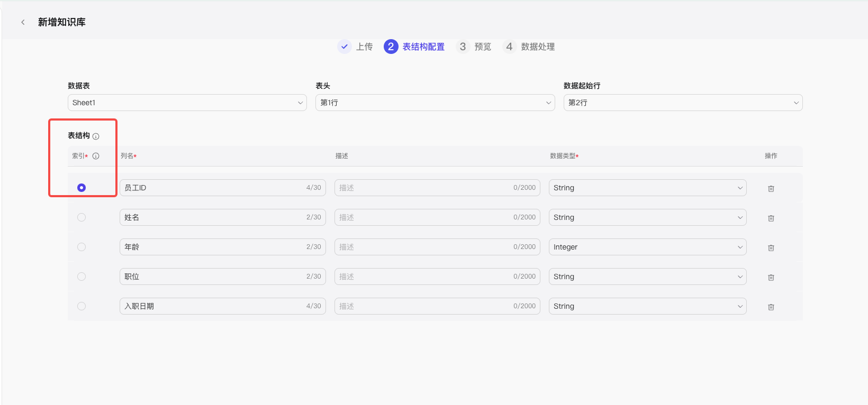Click the 数据表 field label
Image resolution: width=868 pixels, height=405 pixels.
tap(79, 86)
